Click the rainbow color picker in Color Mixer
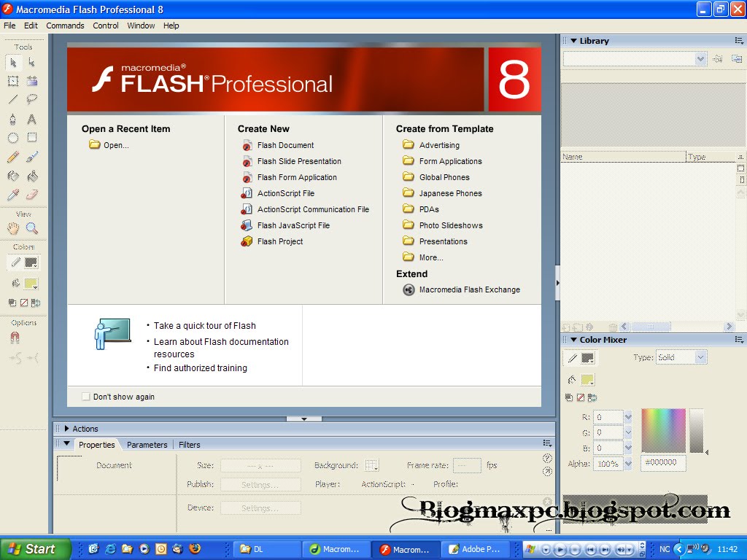 663,429
